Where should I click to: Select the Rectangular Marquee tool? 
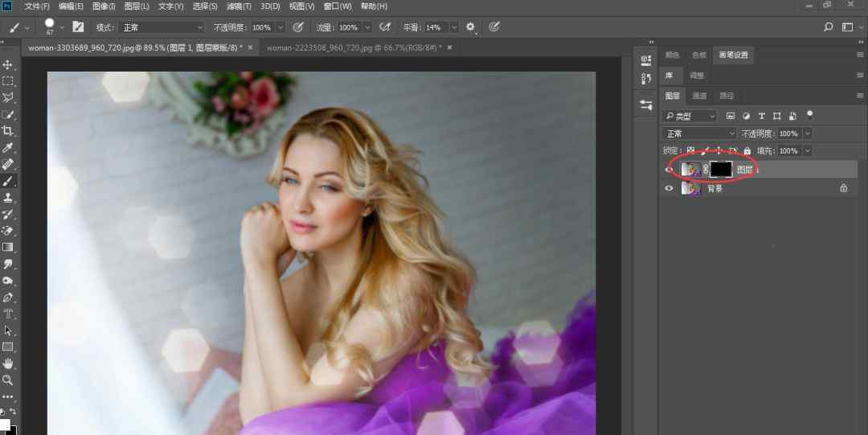click(8, 81)
